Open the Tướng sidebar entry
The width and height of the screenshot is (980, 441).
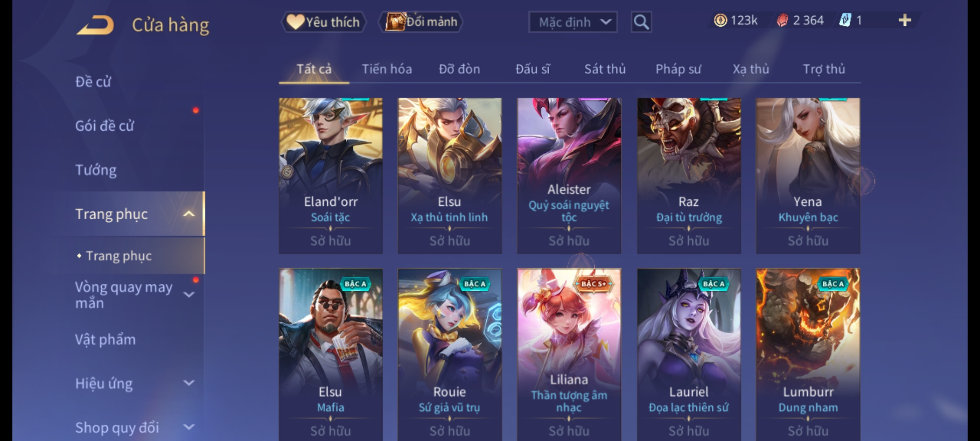coord(96,170)
